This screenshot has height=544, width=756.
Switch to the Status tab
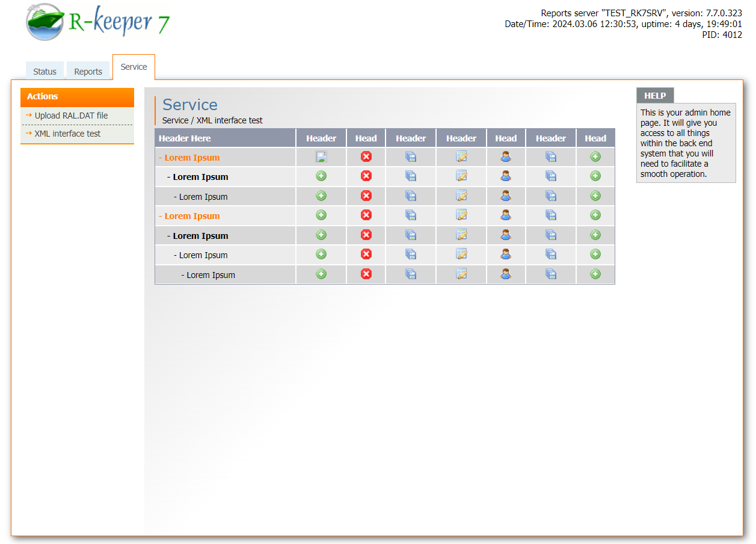point(45,72)
